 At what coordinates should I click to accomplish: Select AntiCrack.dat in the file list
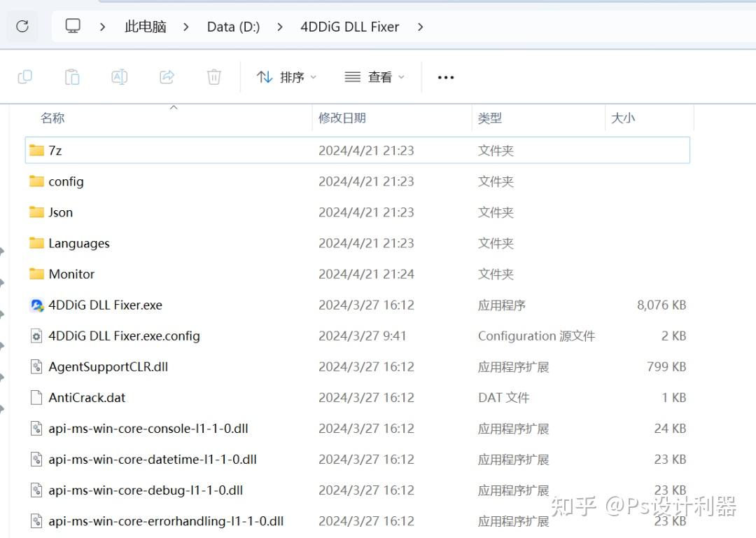tap(87, 397)
